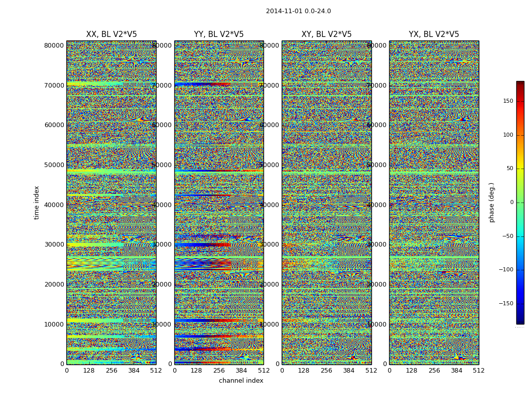Click the figure title "2014-11-01 0.0-24.0"
This screenshot has width=532, height=405.
[x=298, y=11]
